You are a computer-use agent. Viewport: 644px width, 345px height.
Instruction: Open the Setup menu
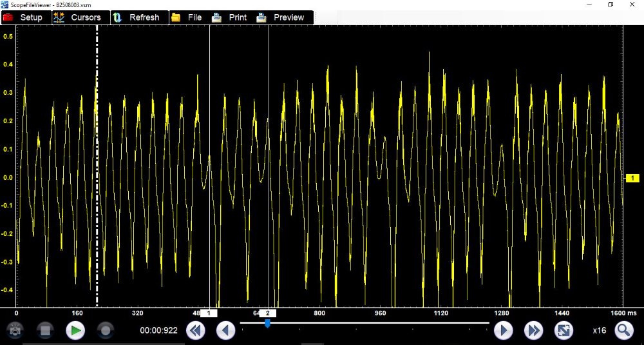pos(24,17)
